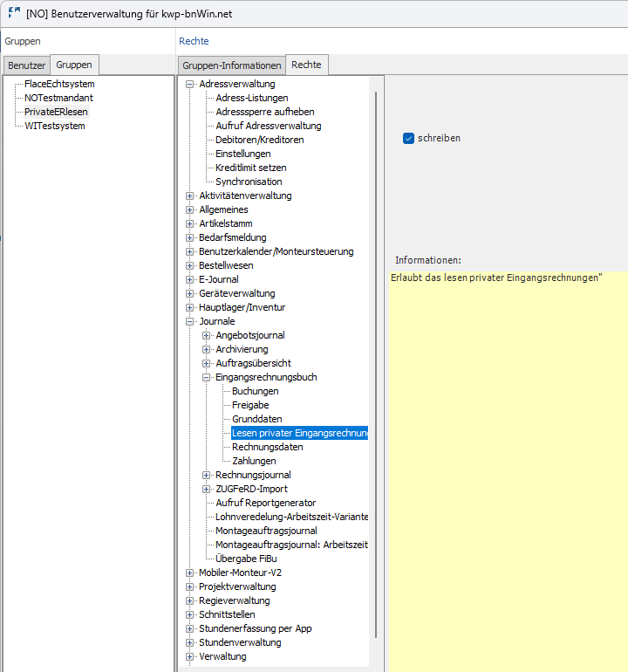Expand the Archivierung node
Image resolution: width=628 pixels, height=672 pixels.
coord(206,350)
